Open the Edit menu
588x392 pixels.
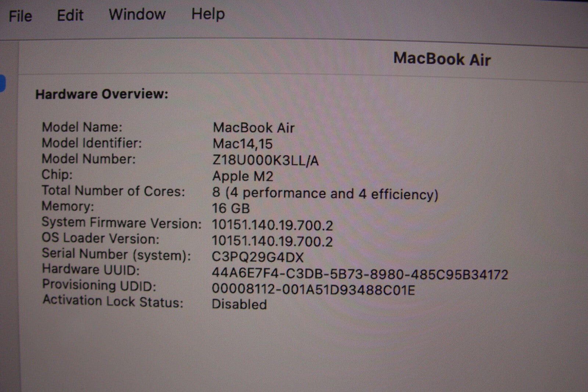coord(70,15)
